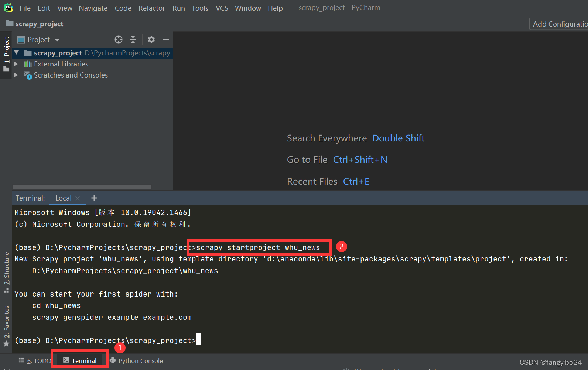The image size is (588, 370).
Task: Add a new terminal session tab
Action: tap(94, 198)
